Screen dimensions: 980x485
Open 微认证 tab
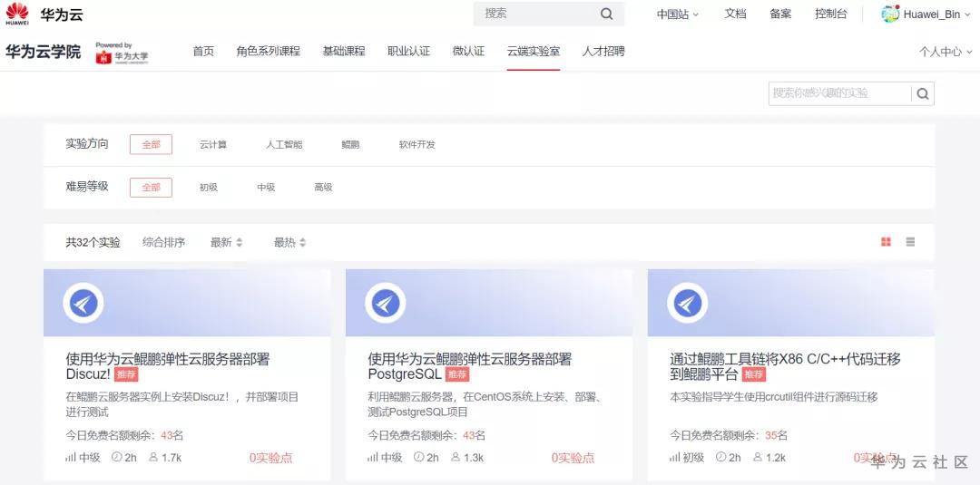tap(468, 51)
